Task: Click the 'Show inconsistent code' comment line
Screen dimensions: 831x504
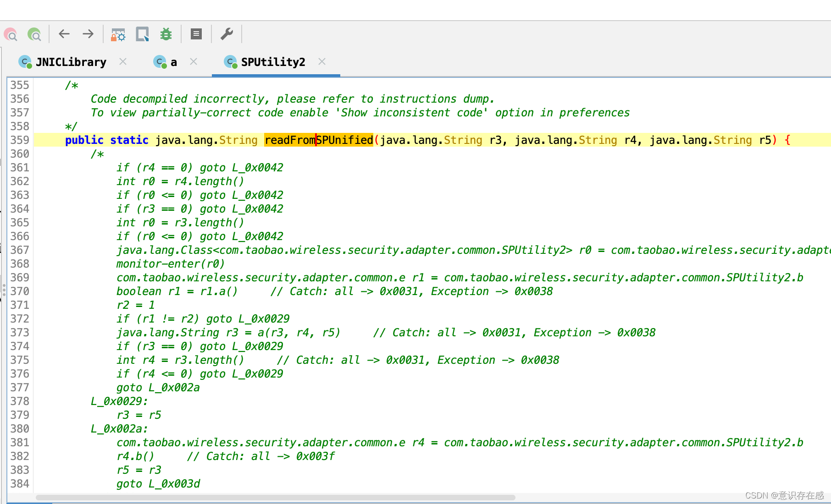Action: tap(360, 113)
